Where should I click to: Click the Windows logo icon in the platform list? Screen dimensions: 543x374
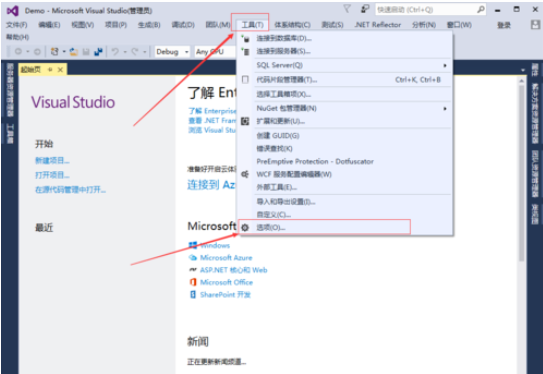click(193, 245)
